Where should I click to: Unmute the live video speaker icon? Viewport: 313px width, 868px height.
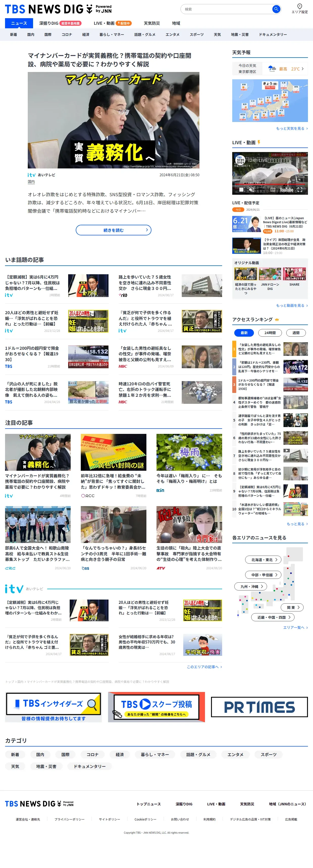tap(251, 190)
